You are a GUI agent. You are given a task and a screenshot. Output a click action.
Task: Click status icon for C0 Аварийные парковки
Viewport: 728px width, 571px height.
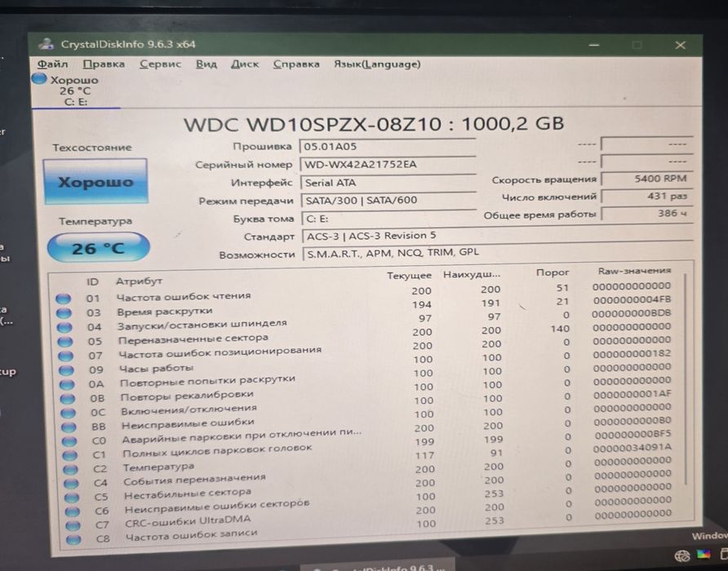[69, 441]
